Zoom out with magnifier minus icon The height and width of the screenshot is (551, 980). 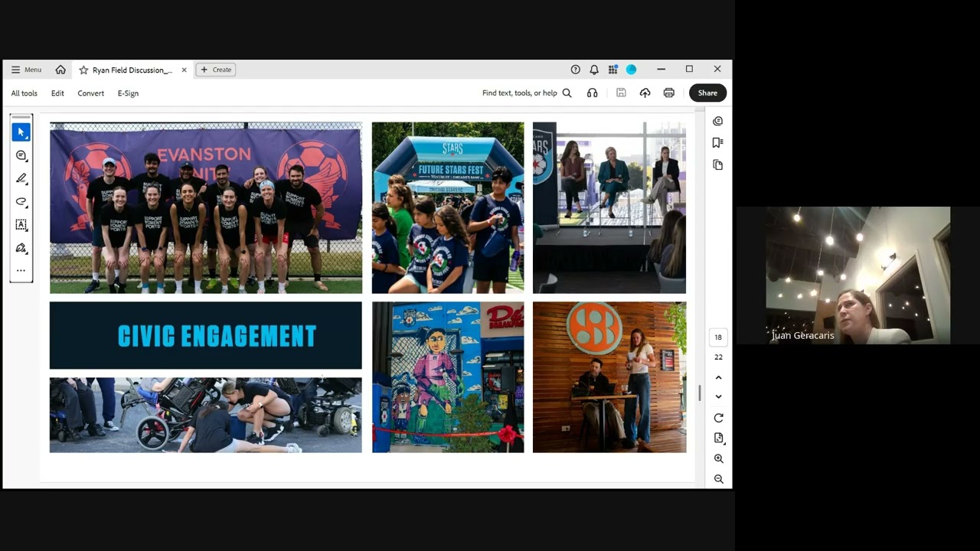pos(718,479)
